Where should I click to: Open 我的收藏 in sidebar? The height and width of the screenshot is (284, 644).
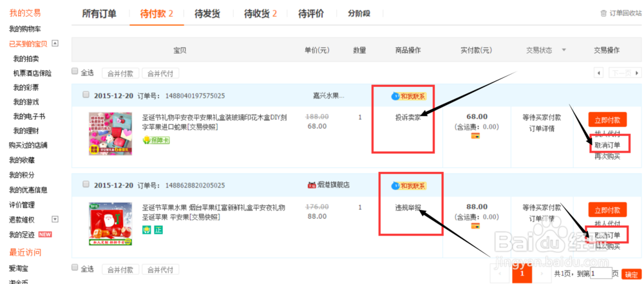(22, 160)
